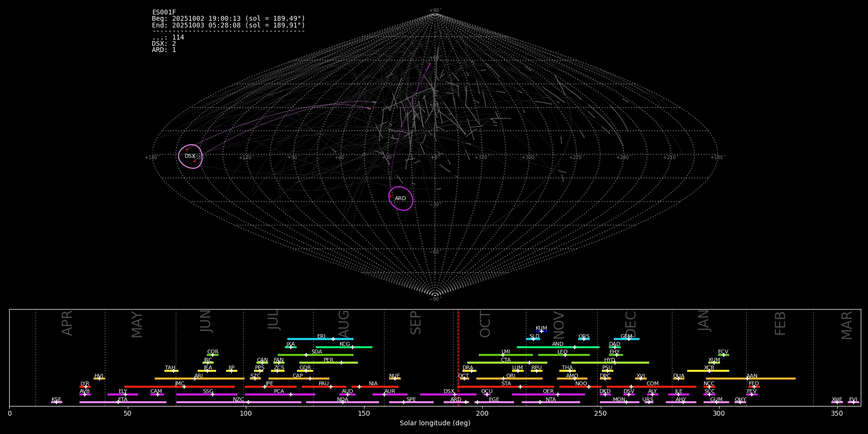Viewport: 868px width, 434px height.
Task: Click the ARD radiant circle on the sky map
Action: pos(401,199)
